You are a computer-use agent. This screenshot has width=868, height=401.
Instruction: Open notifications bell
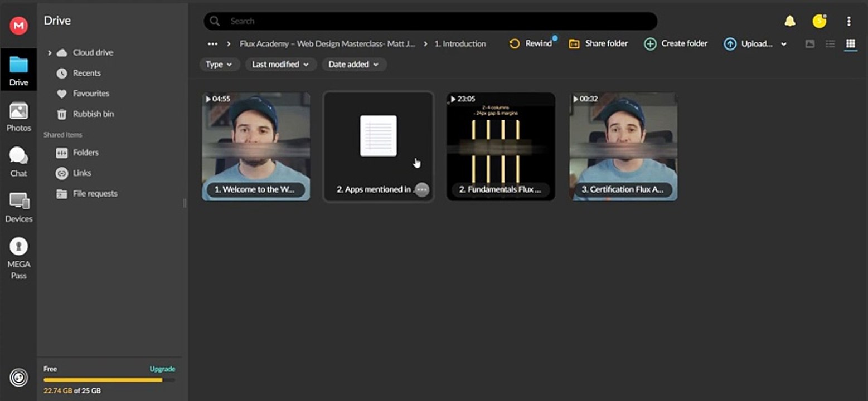[x=790, y=21]
